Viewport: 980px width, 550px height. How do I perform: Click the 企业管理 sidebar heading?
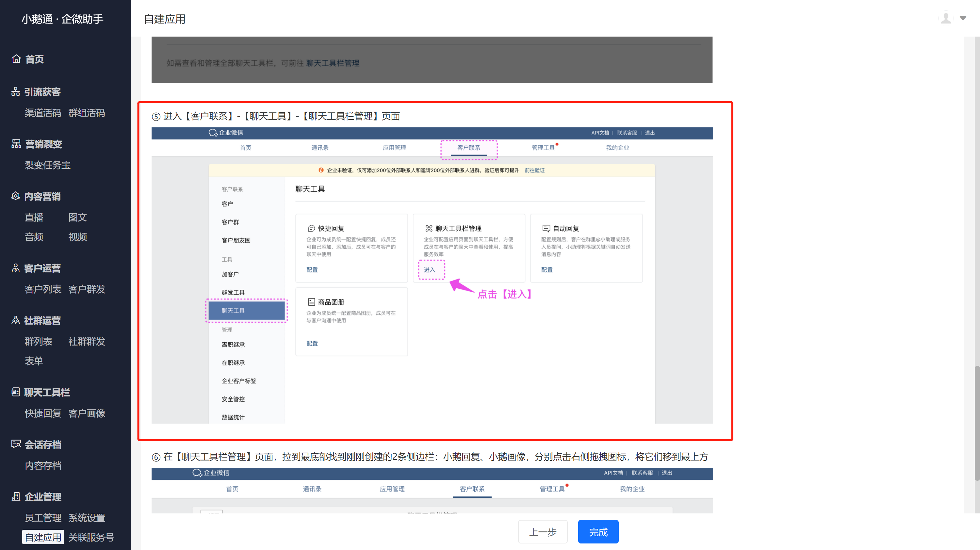[x=43, y=496]
